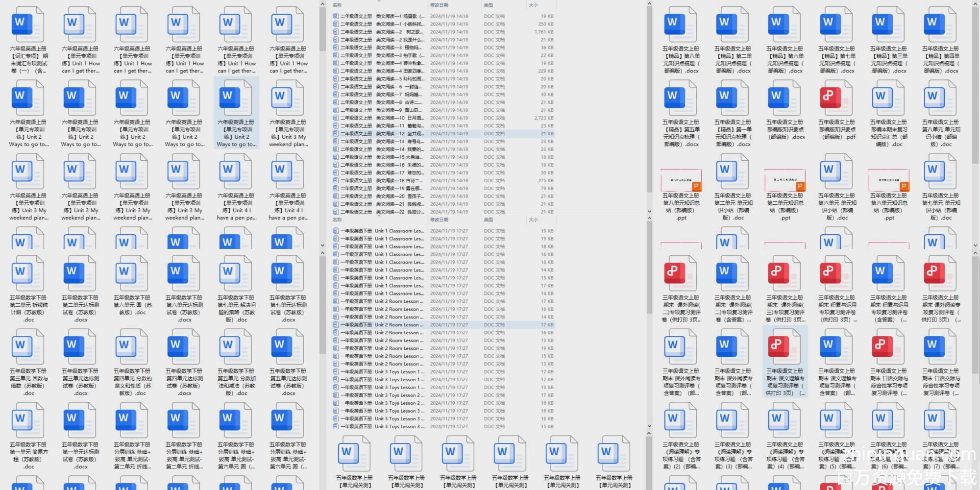Open the 五年级语文上册 部编版知识要点 .pdf file icon
The image size is (980, 490).
click(x=836, y=99)
